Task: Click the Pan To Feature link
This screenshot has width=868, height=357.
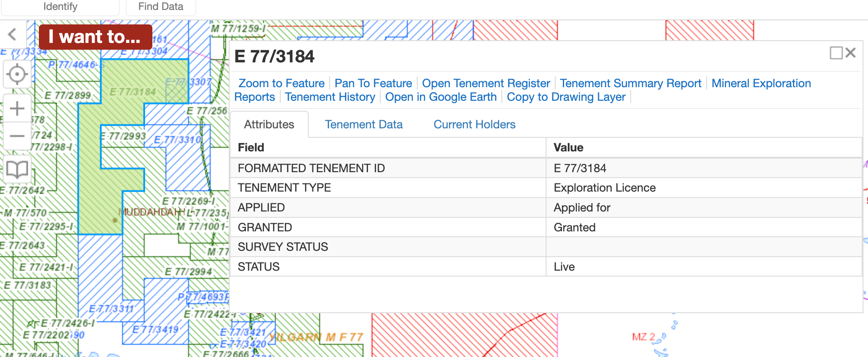Action: pos(373,83)
